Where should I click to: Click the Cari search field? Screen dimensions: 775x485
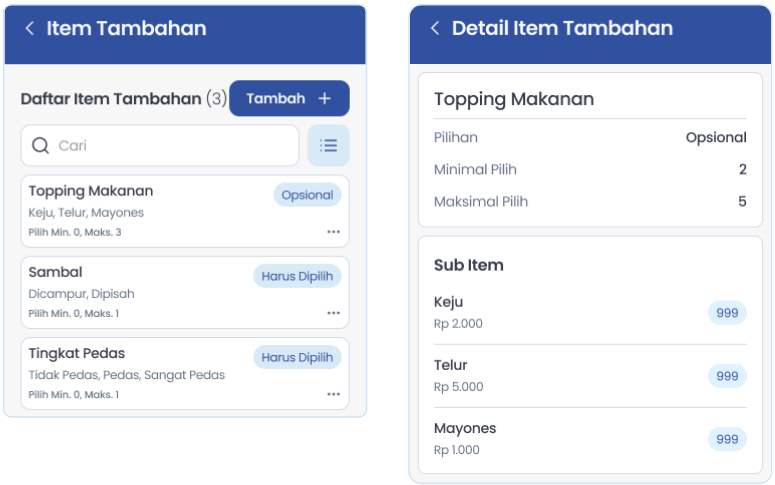tap(160, 145)
